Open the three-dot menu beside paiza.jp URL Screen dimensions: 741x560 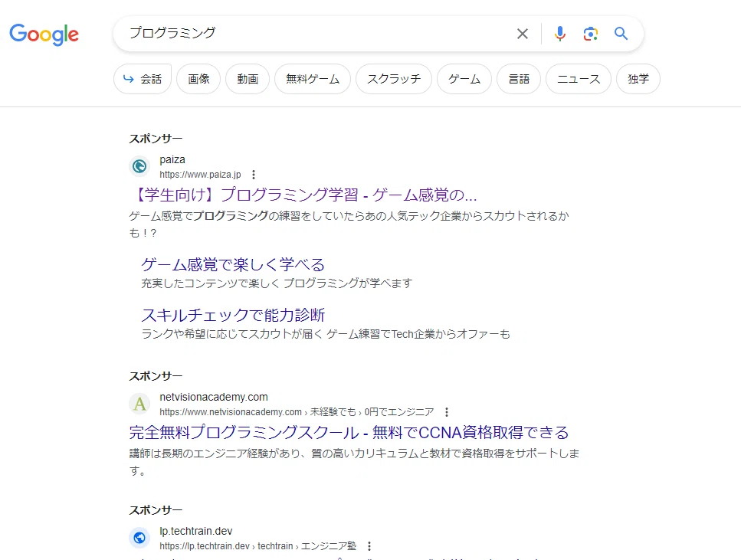[x=254, y=175]
